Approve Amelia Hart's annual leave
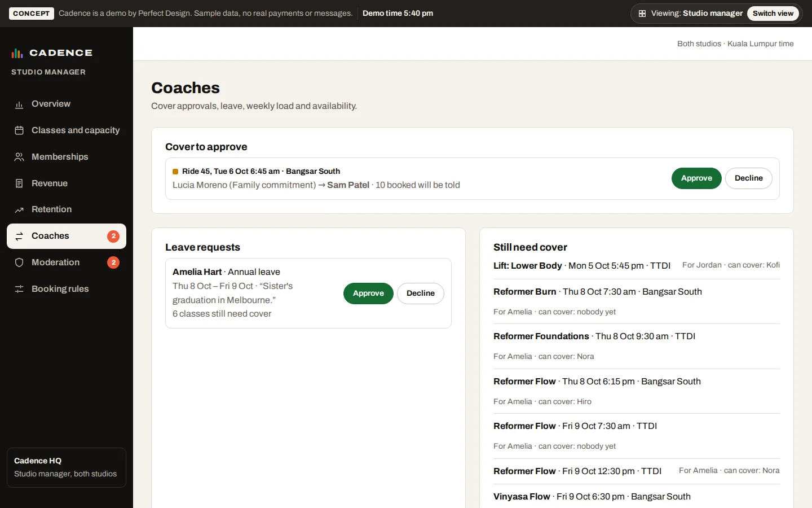Screen dimensions: 812x508 (368, 294)
